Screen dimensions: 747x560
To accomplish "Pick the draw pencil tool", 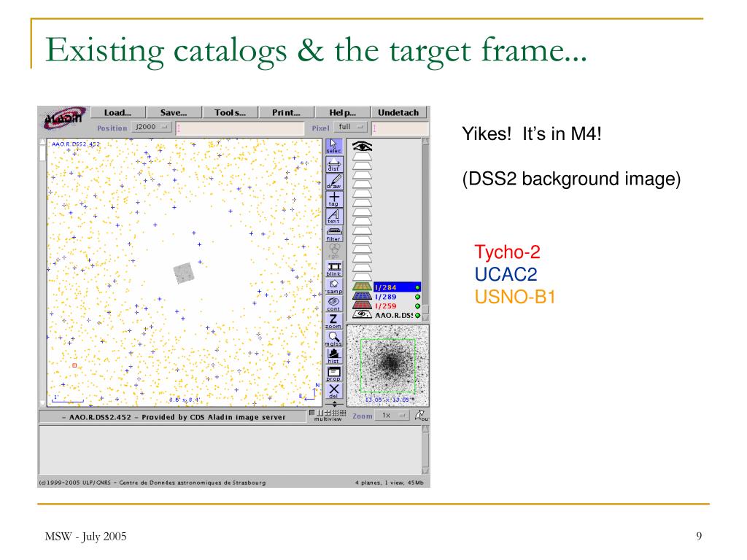I will [333, 181].
